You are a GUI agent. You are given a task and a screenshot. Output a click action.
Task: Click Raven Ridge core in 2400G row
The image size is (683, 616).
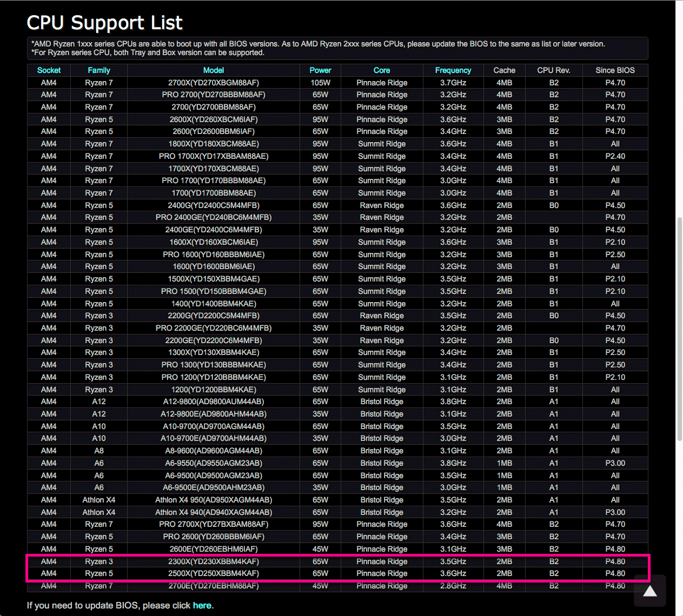tap(382, 205)
